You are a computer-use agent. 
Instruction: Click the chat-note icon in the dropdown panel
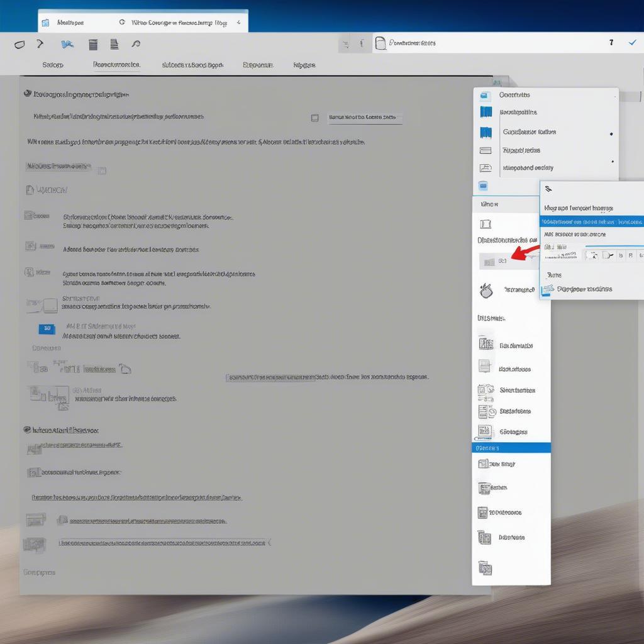pos(486,167)
